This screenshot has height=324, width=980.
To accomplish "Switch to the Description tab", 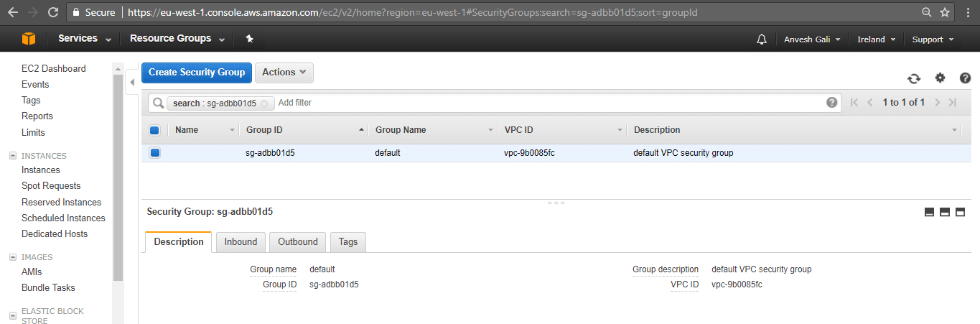I will 179,242.
